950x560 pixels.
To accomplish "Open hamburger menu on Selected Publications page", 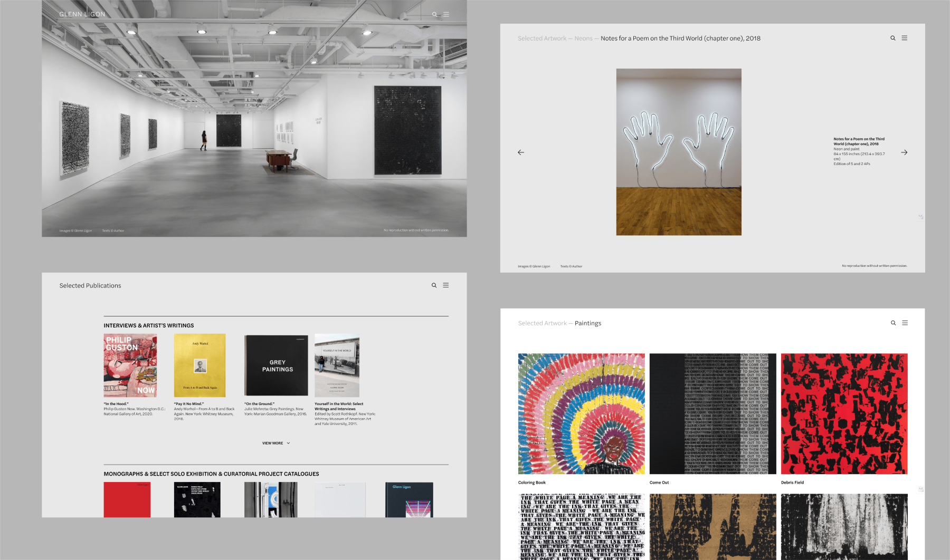I will click(x=446, y=285).
